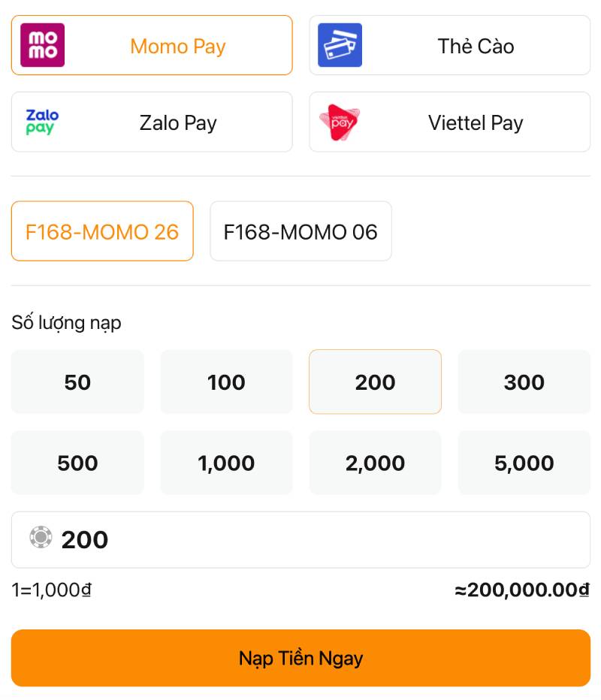Choose the 500 deposit amount

(77, 463)
